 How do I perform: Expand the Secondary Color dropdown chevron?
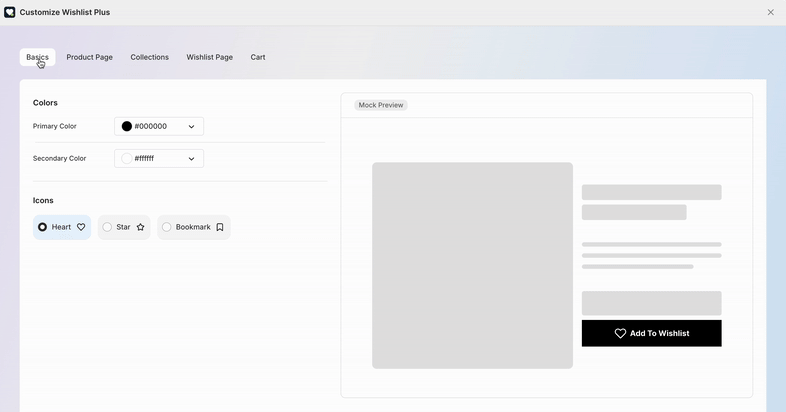coord(191,159)
